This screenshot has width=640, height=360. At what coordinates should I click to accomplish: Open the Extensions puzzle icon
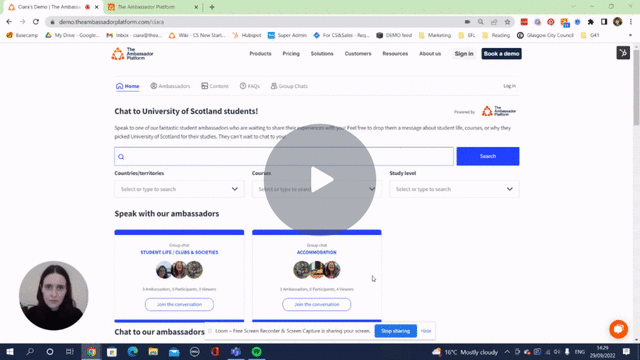pos(591,22)
